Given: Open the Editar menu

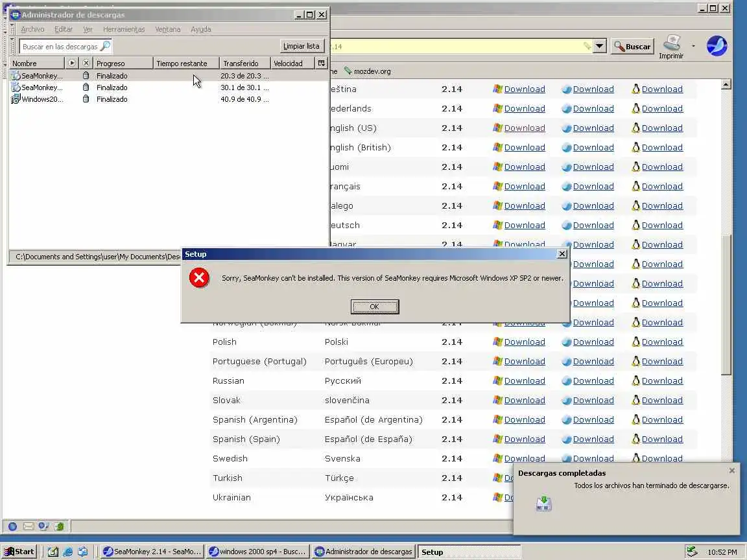Looking at the screenshot, I should point(64,29).
